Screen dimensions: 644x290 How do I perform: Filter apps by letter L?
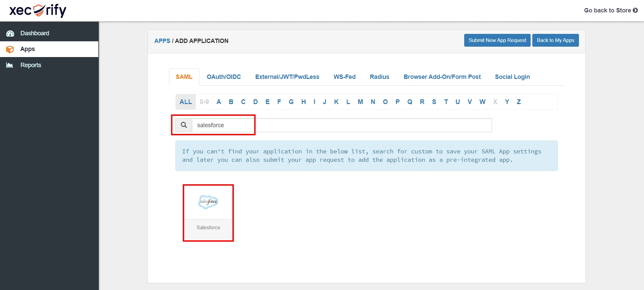(348, 102)
